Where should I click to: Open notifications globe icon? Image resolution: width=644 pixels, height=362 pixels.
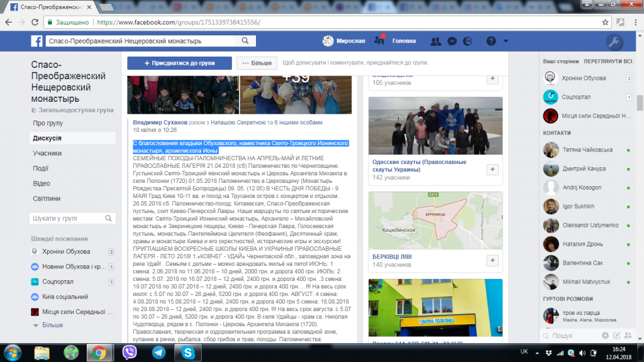(x=467, y=41)
